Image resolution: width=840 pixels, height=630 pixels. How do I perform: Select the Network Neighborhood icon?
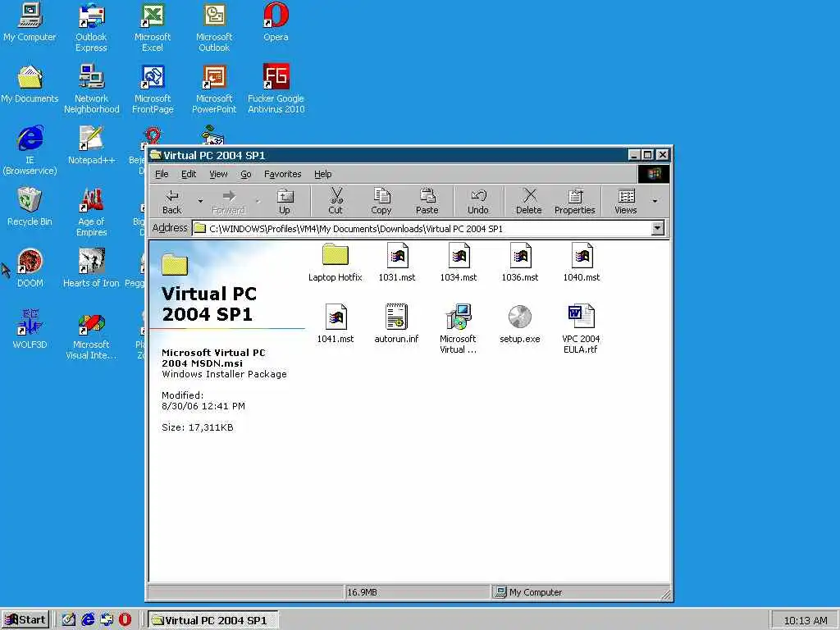point(92,89)
